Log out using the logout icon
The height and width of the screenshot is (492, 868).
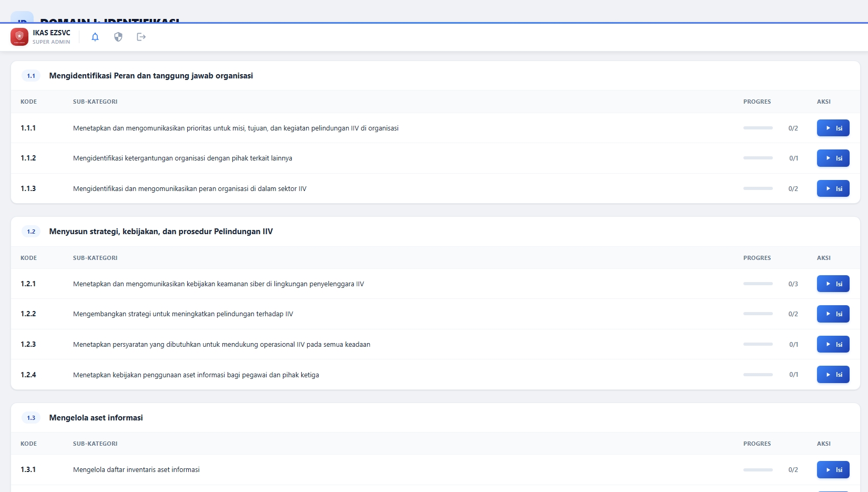point(141,37)
